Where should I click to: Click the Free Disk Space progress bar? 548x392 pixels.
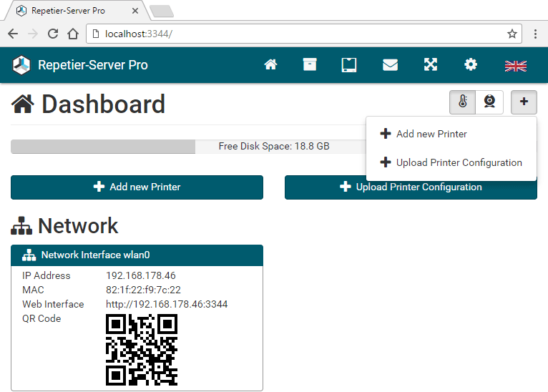pos(187,147)
